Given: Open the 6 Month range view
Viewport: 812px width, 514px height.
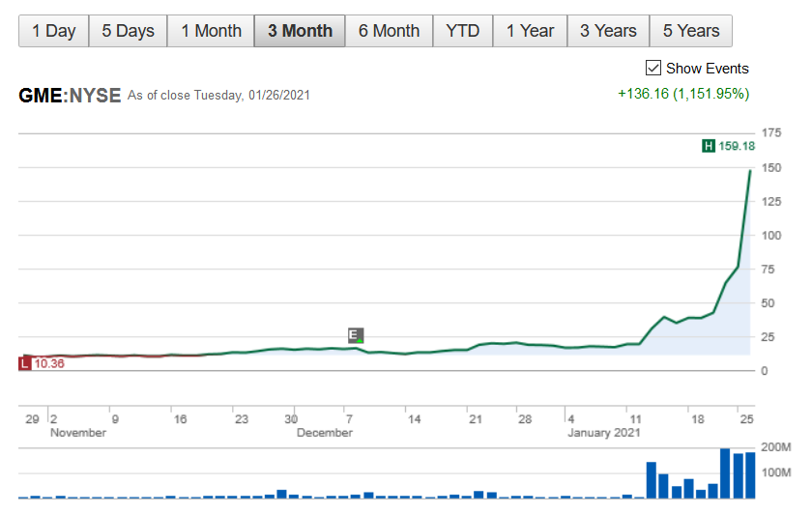Looking at the screenshot, I should (x=389, y=31).
